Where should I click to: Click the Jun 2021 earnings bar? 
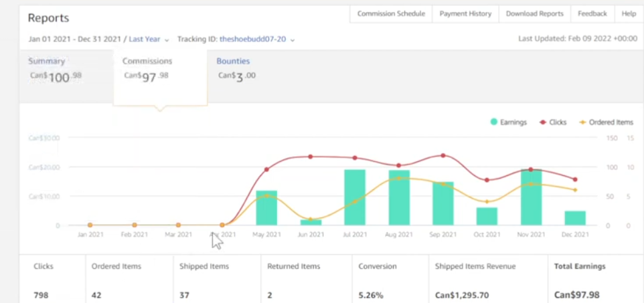[311, 223]
